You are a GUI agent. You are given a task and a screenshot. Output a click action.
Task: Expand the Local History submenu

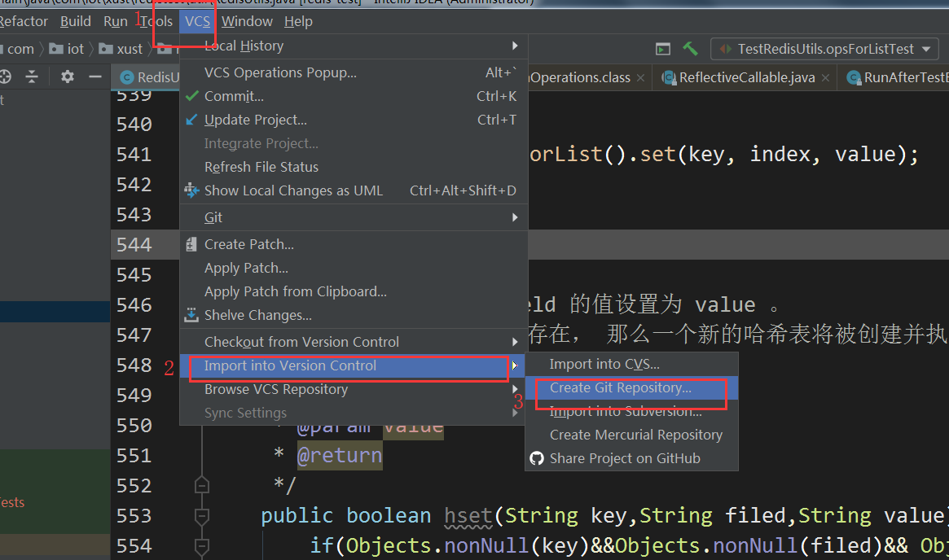[x=354, y=46]
